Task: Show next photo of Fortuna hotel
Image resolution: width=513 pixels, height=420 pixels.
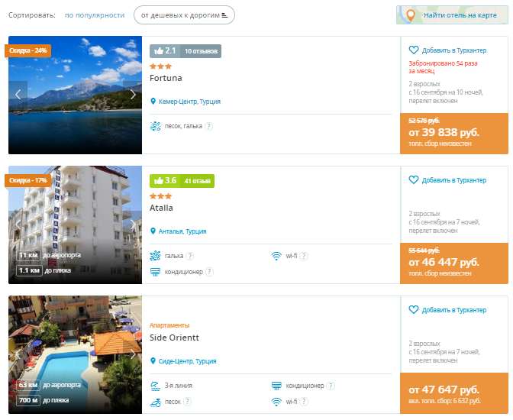Action: [133, 95]
